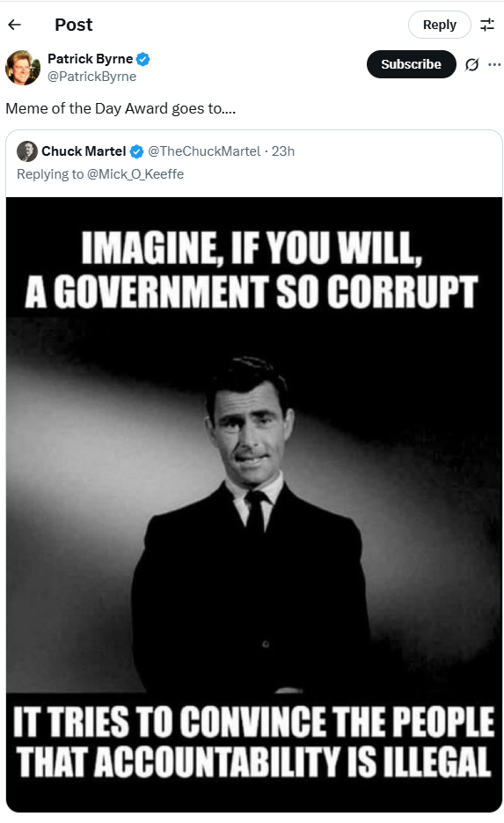Open the Patrick Byrne display name link
Viewport: 504px width, 823px height.
click(x=91, y=59)
